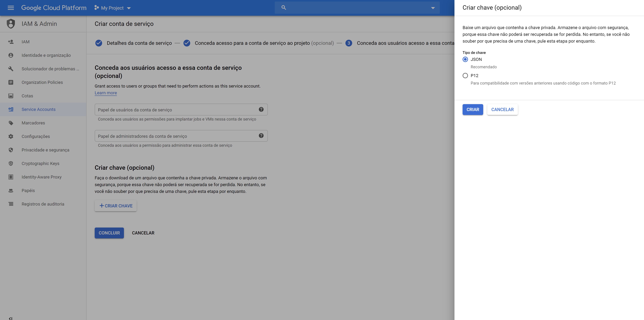Click the Organization Policies list icon
Viewport: 644px width, 320px height.
pyautogui.click(x=11, y=82)
